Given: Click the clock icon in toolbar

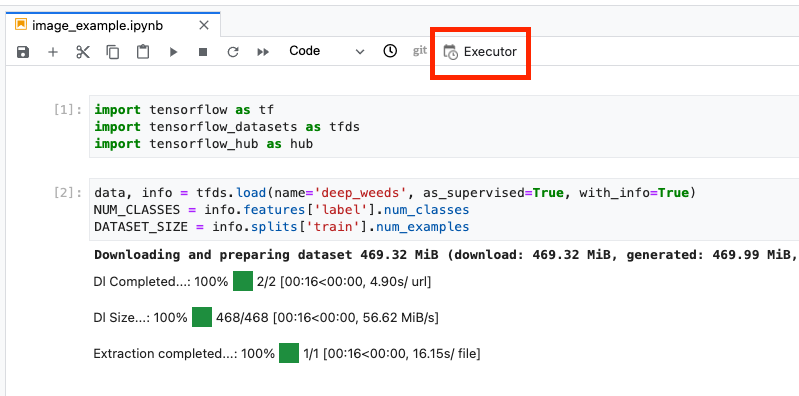Looking at the screenshot, I should click(390, 51).
